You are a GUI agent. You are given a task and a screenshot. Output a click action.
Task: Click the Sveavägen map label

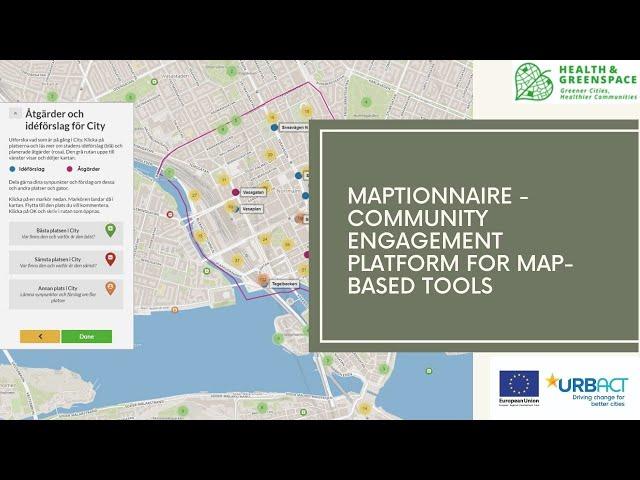(x=294, y=128)
